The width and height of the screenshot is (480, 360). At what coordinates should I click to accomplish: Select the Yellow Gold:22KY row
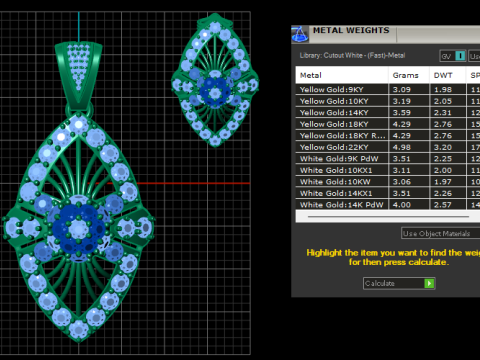click(x=388, y=147)
